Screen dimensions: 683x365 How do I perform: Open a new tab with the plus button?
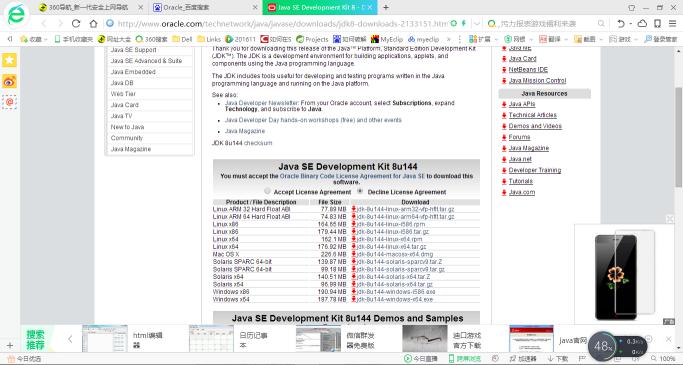point(386,7)
